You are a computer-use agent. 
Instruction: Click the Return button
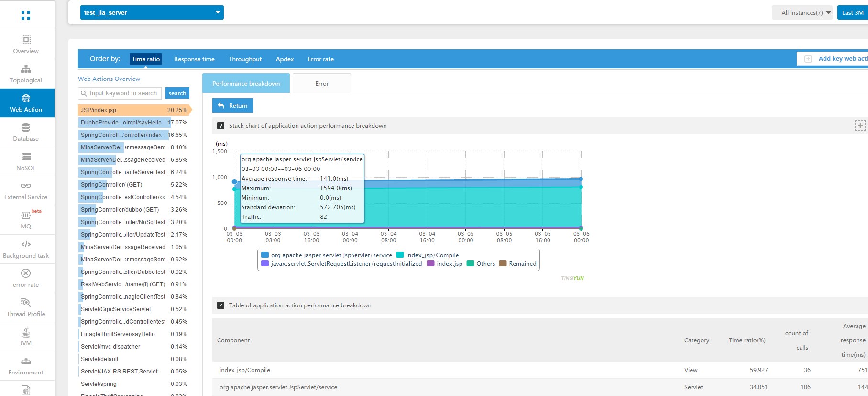point(233,106)
